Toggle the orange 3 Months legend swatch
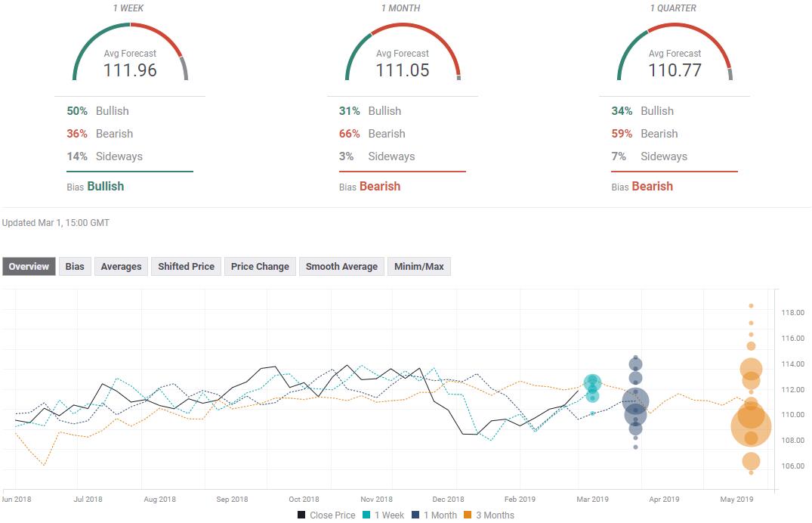Viewport: 812px width, 523px height. [x=468, y=515]
